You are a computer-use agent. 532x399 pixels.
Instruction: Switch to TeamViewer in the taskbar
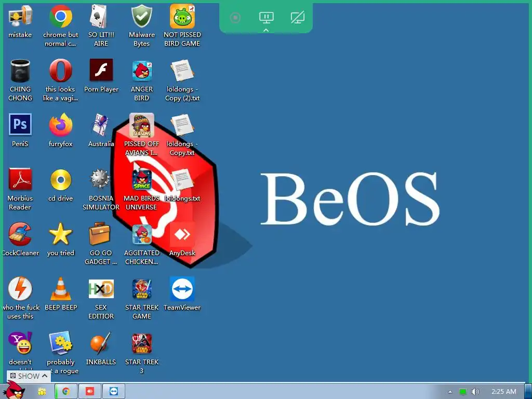coord(114,392)
